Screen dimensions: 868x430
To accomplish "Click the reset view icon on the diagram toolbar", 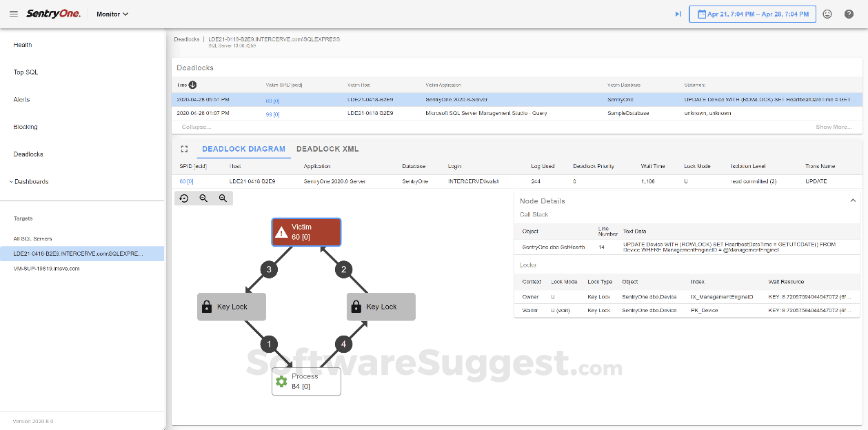I will pos(183,198).
